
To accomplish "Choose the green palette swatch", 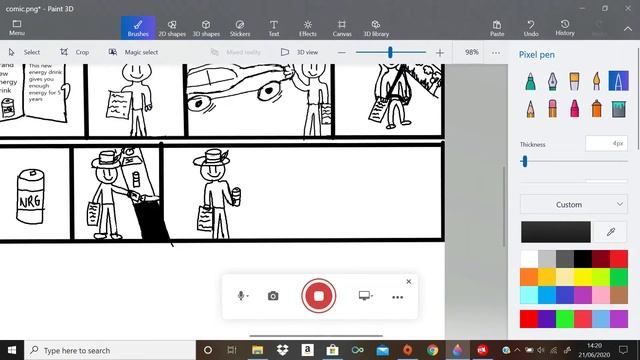I will coord(619,277).
